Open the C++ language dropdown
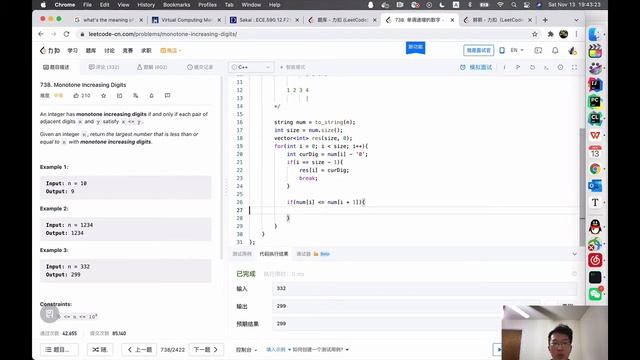The width and height of the screenshot is (640, 360). 251,67
